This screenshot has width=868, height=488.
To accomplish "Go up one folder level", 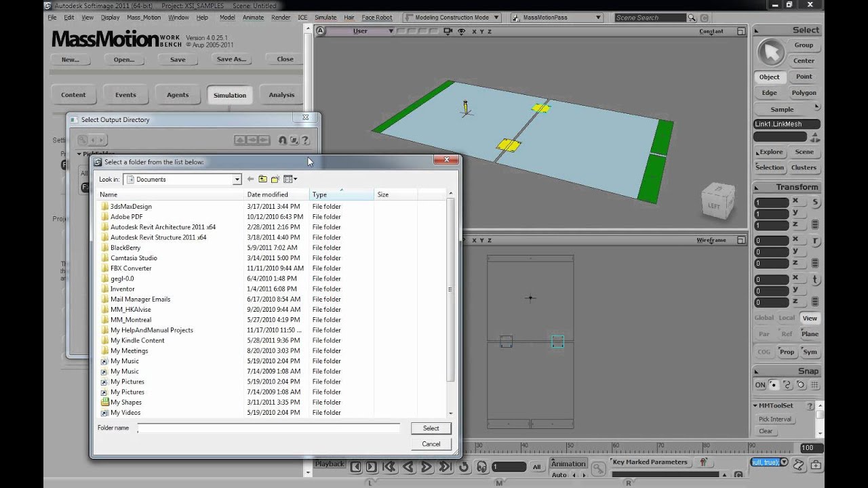I will pyautogui.click(x=262, y=179).
